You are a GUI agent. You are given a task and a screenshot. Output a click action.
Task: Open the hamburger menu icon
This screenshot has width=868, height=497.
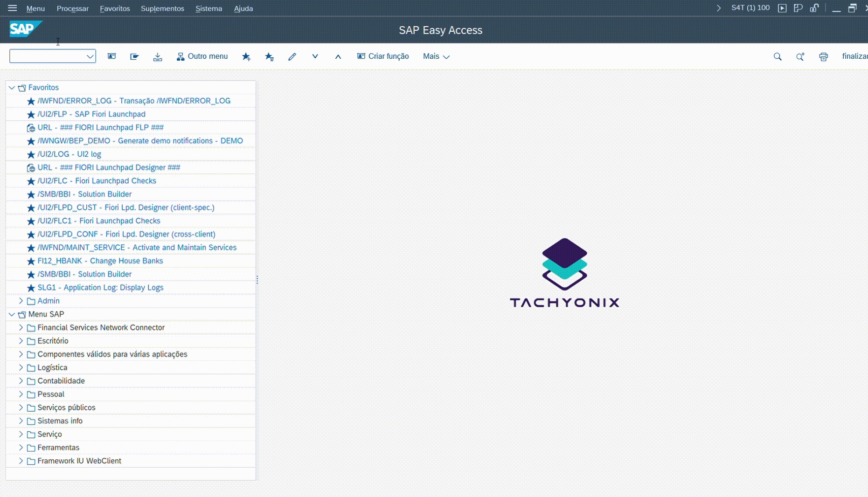pyautogui.click(x=13, y=8)
